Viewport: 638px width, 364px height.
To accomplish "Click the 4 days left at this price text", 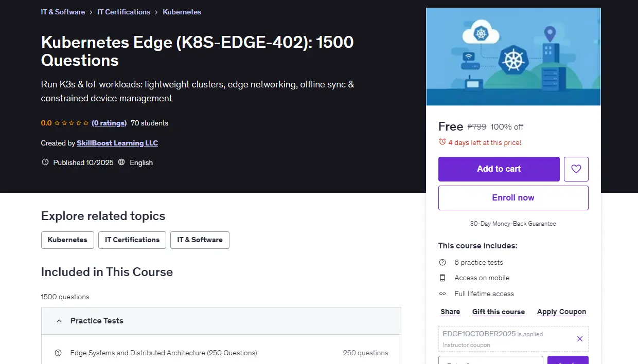I will 485,142.
